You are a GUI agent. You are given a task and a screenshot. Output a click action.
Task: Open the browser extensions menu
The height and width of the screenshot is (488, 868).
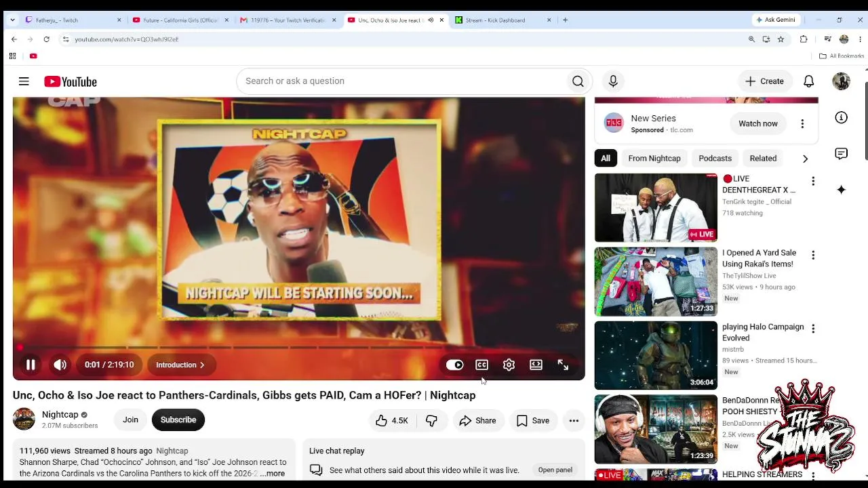coord(804,39)
